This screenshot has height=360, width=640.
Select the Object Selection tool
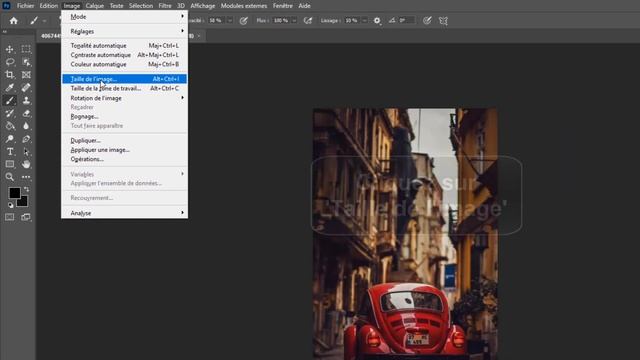pos(26,62)
